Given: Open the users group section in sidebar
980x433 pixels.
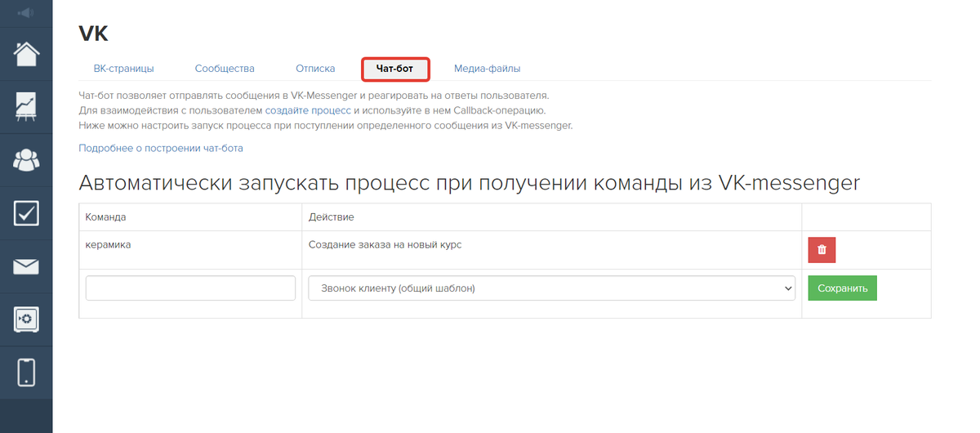Looking at the screenshot, I should 26,160.
